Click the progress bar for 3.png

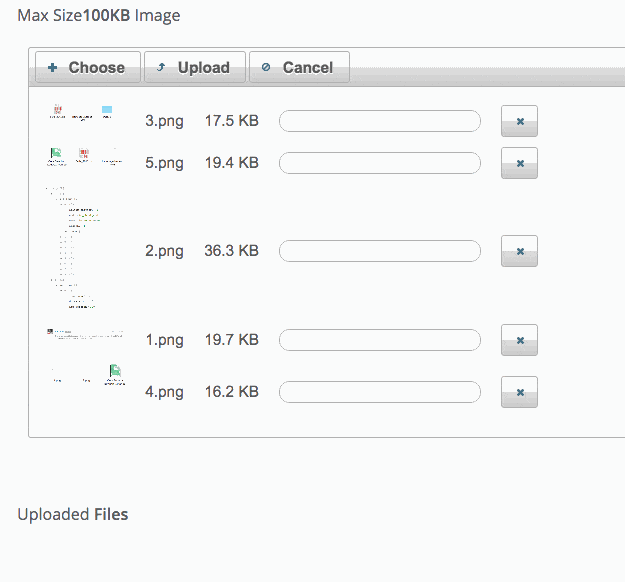point(380,121)
